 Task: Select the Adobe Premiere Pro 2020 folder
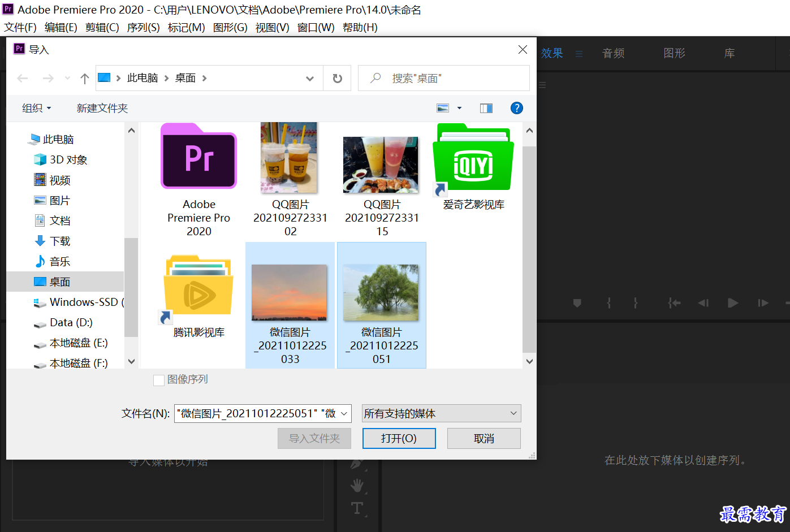(198, 180)
